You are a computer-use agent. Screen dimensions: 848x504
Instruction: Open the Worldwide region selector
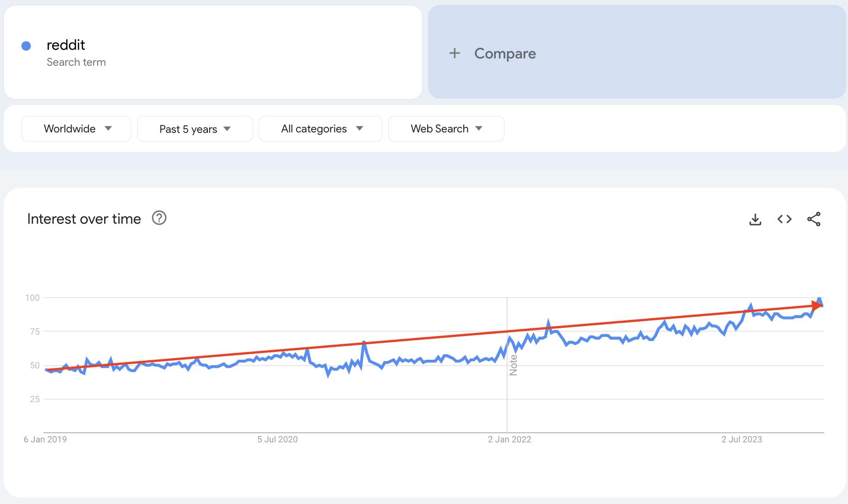coord(76,129)
